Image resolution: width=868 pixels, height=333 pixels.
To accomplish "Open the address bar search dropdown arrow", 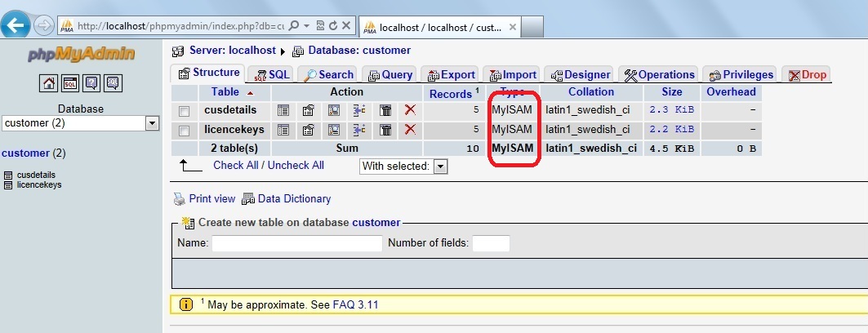I will [307, 26].
